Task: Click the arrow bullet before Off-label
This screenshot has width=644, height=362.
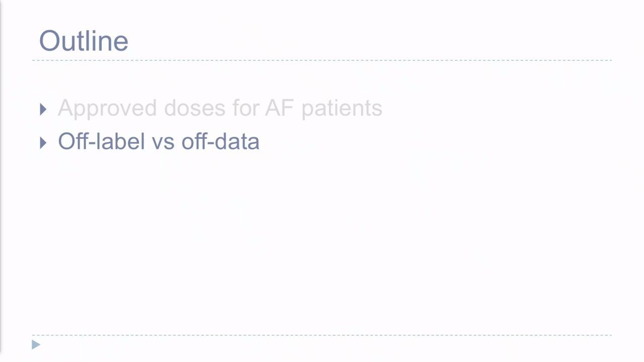Action: click(x=43, y=143)
